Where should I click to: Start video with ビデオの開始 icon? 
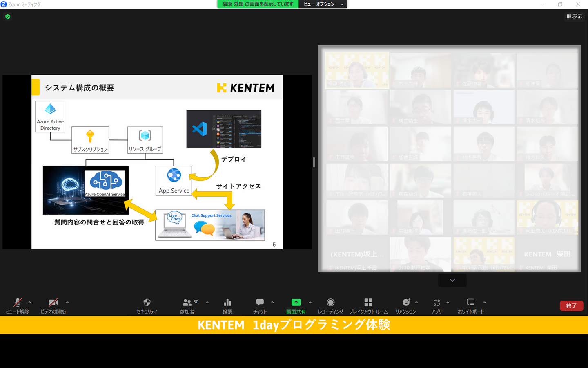coord(53,303)
